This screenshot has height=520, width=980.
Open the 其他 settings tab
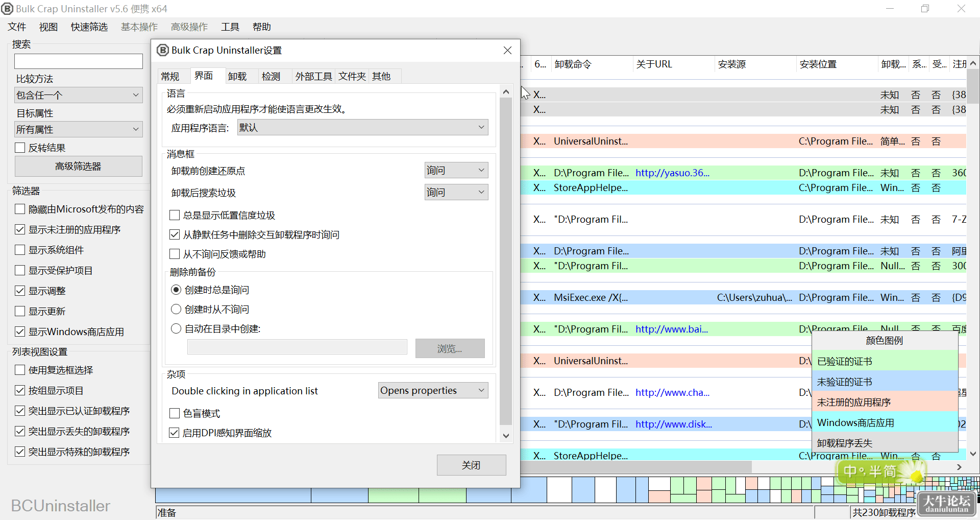click(381, 76)
